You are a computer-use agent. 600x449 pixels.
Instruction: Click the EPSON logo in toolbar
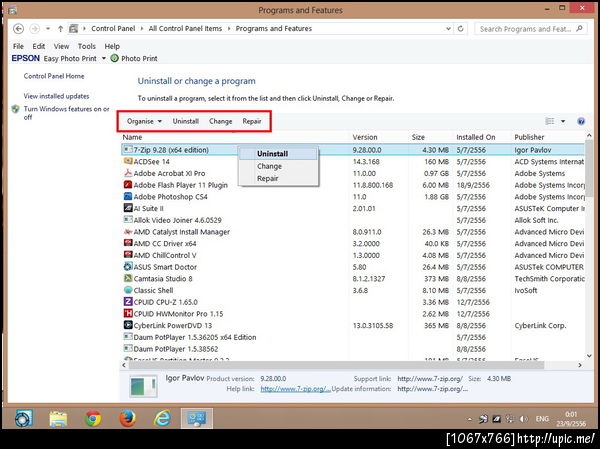coord(26,58)
